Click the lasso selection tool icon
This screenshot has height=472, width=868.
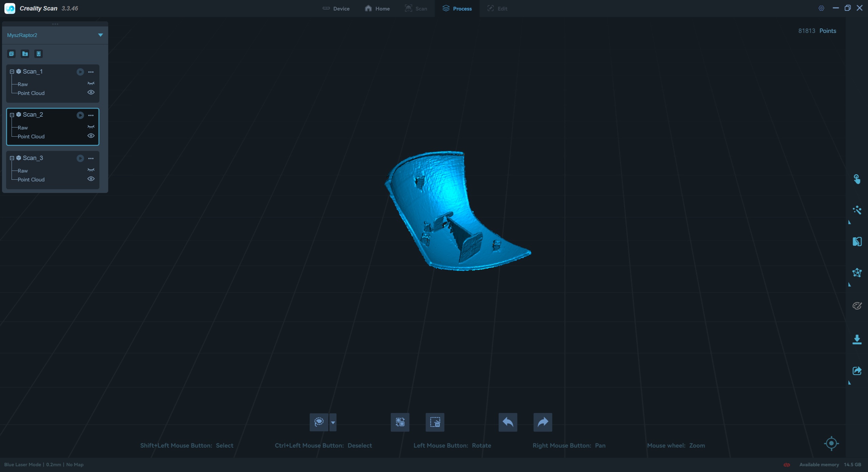(x=319, y=422)
